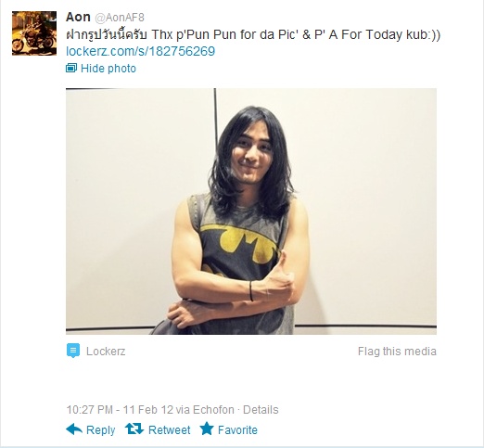
Task: Click the Reply text button
Action: click(x=101, y=430)
